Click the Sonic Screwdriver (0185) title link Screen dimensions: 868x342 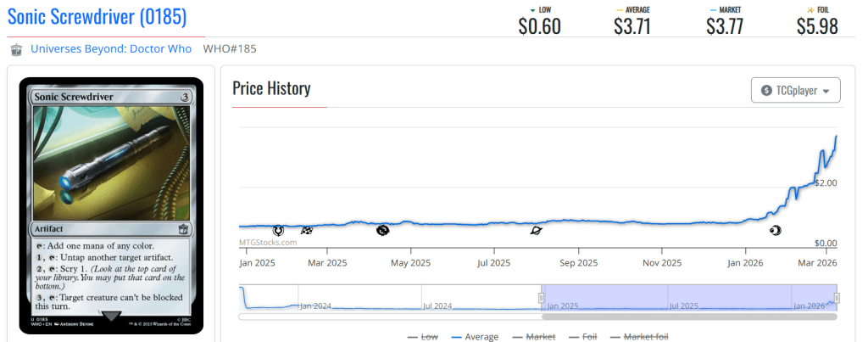[97, 16]
